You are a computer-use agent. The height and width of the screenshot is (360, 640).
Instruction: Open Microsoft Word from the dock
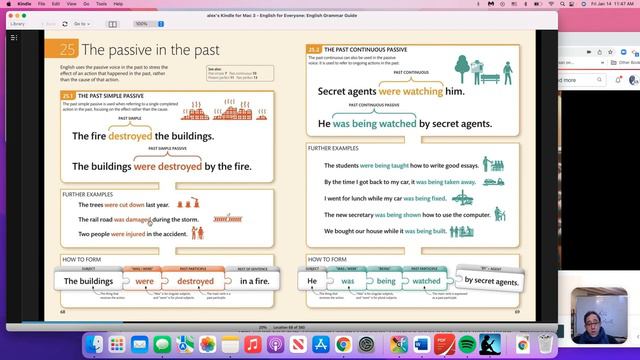point(421,345)
